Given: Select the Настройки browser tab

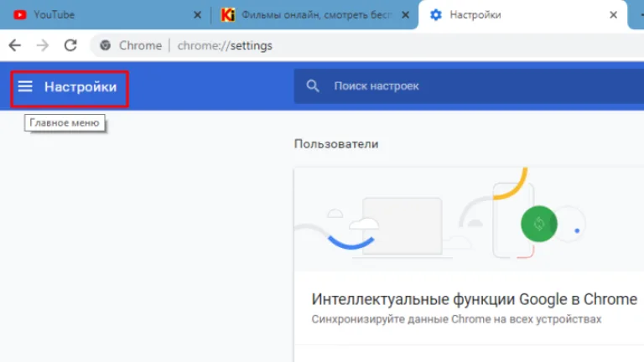Looking at the screenshot, I should tap(522, 15).
